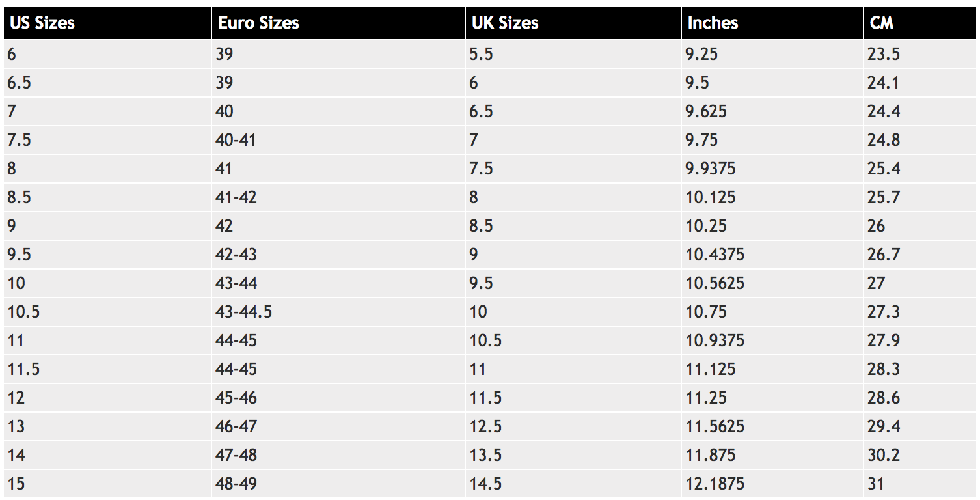Click the 9.9375 inches cell
The width and height of the screenshot is (980, 500).
click(711, 169)
